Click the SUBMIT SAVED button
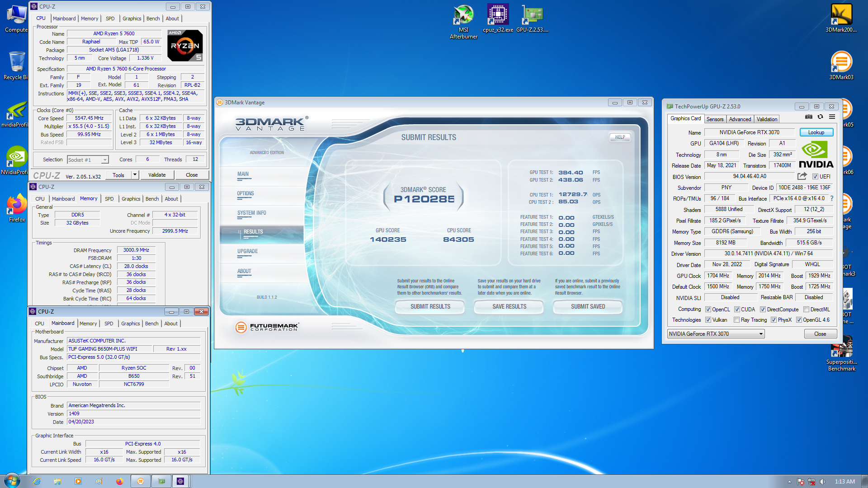The height and width of the screenshot is (488, 868). tap(588, 306)
